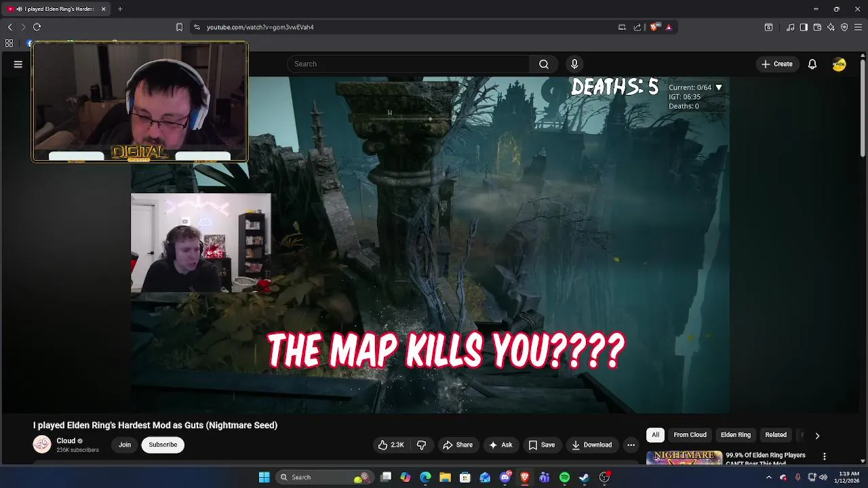This screenshot has width=868, height=488.
Task: Search with your voice microphone
Action: [574, 64]
